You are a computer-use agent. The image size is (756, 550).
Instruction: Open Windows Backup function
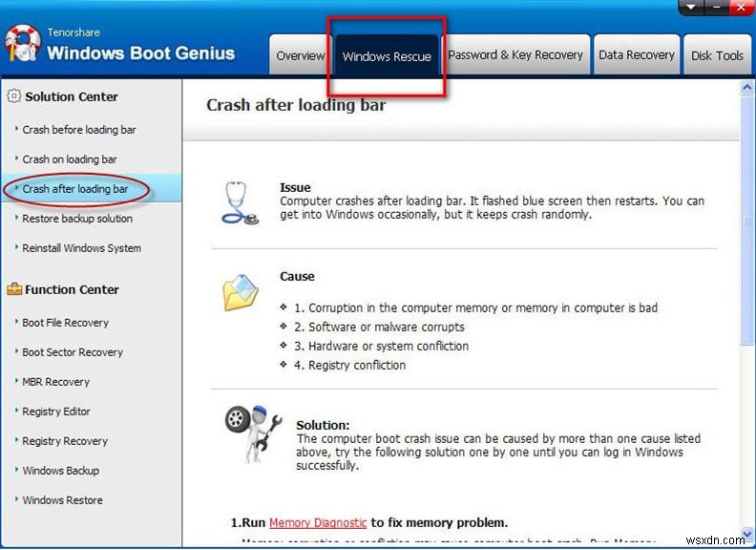click(60, 471)
